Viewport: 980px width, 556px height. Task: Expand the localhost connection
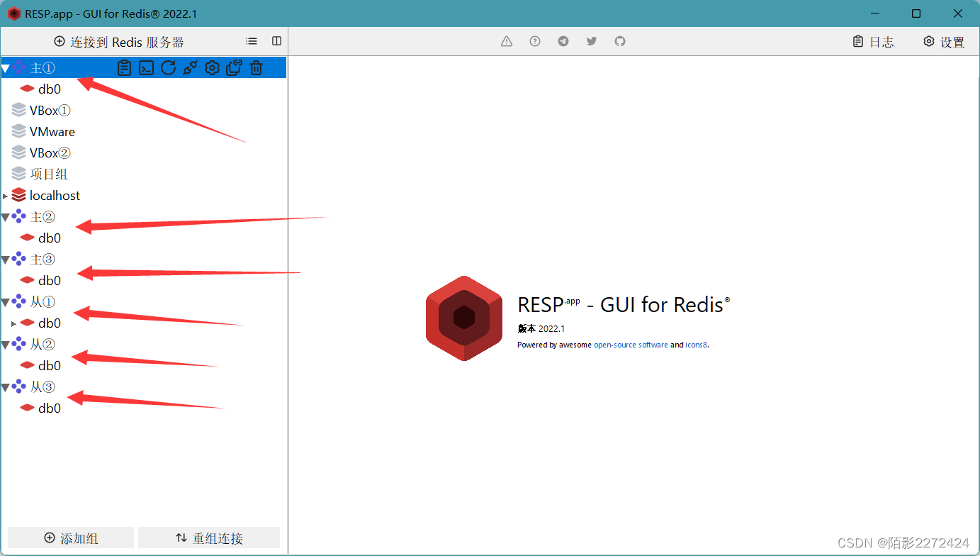pyautogui.click(x=6, y=196)
